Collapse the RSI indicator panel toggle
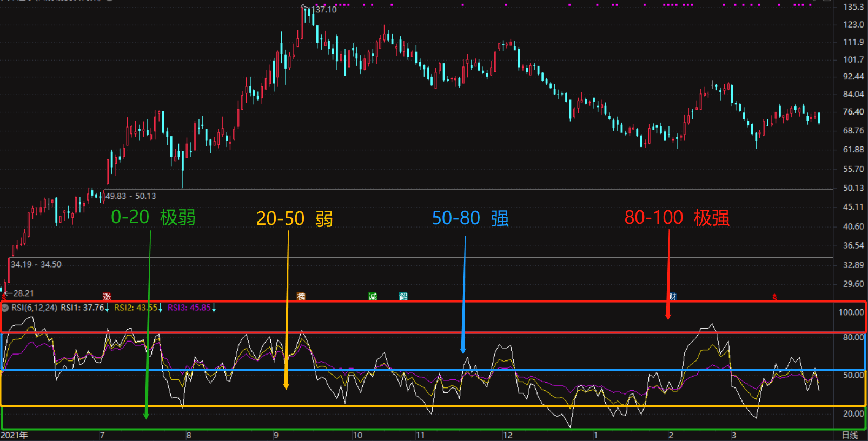868x441 pixels. coord(5,308)
